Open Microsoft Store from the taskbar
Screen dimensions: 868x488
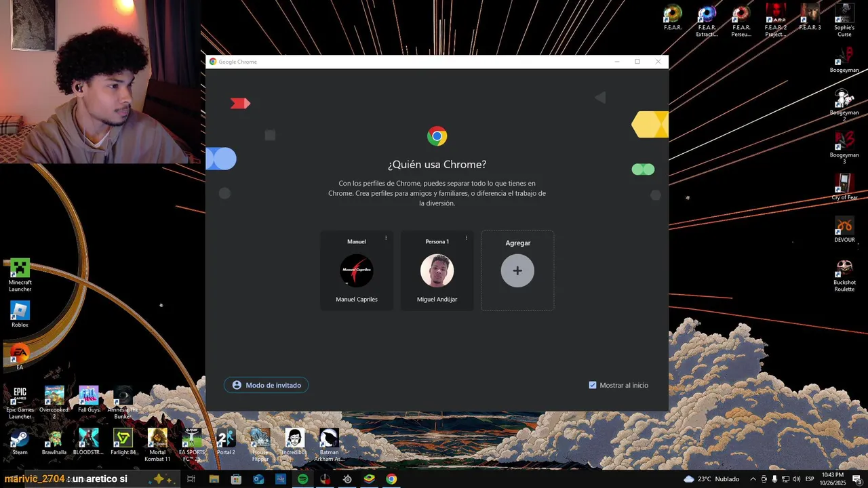[236, 479]
